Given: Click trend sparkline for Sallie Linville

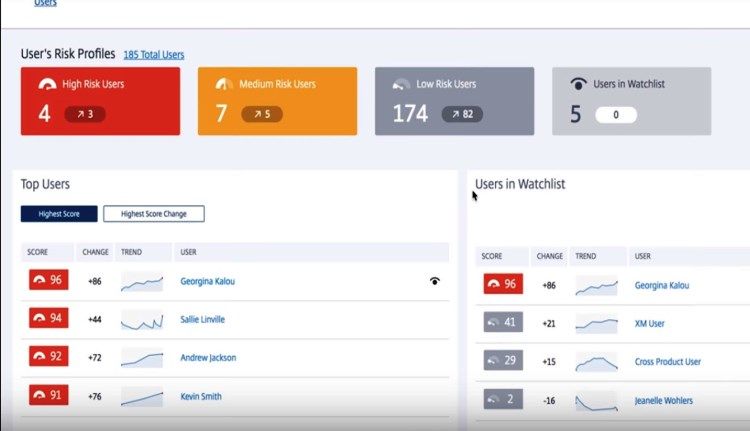Looking at the screenshot, I should tap(142, 320).
